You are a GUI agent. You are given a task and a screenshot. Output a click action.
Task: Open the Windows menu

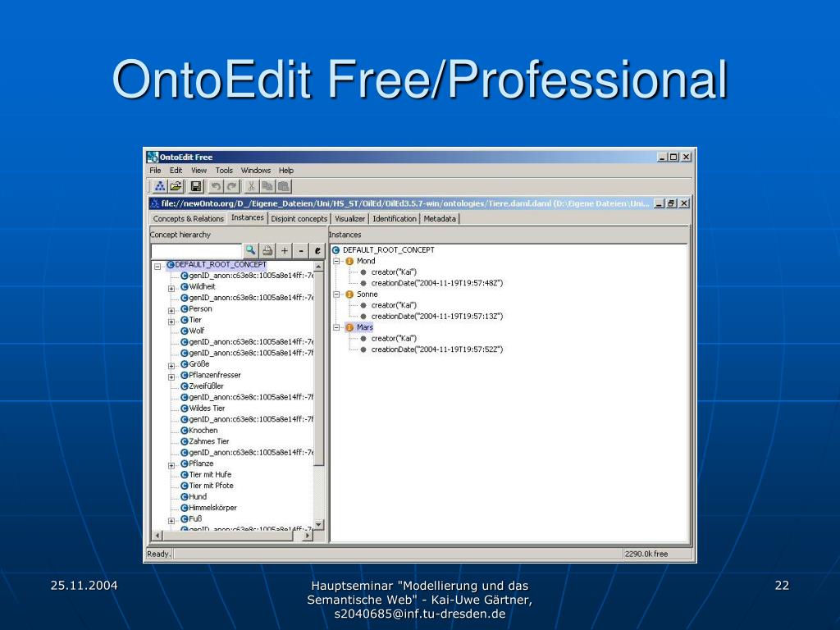point(256,171)
